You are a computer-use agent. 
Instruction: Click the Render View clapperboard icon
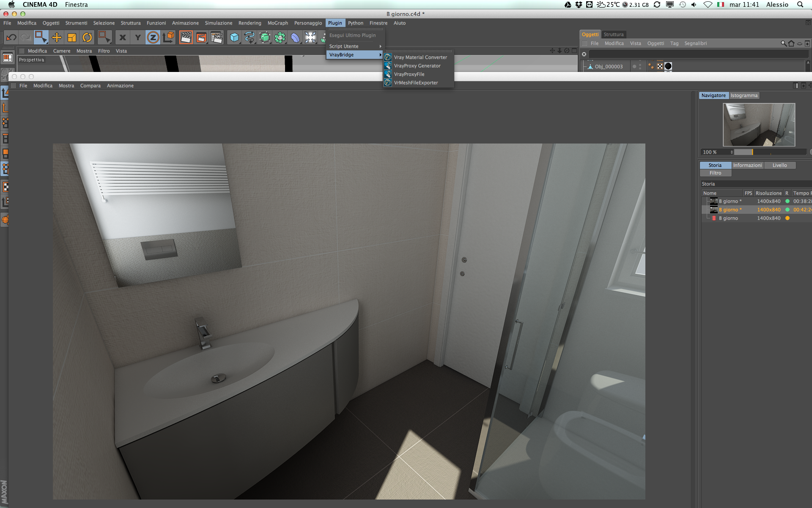186,38
